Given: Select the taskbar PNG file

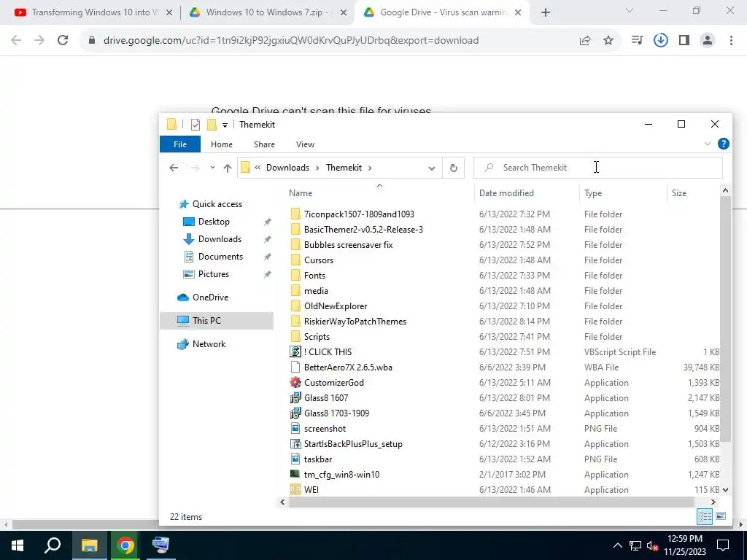Looking at the screenshot, I should (x=318, y=459).
